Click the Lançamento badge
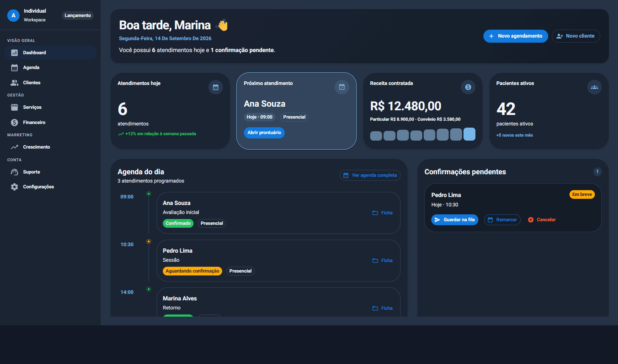The width and height of the screenshot is (618, 364). point(78,16)
